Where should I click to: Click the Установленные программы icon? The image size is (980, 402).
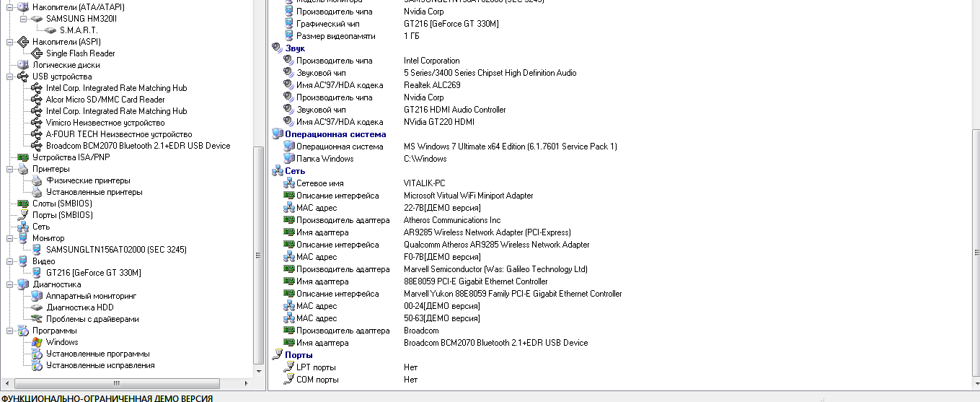(x=37, y=354)
